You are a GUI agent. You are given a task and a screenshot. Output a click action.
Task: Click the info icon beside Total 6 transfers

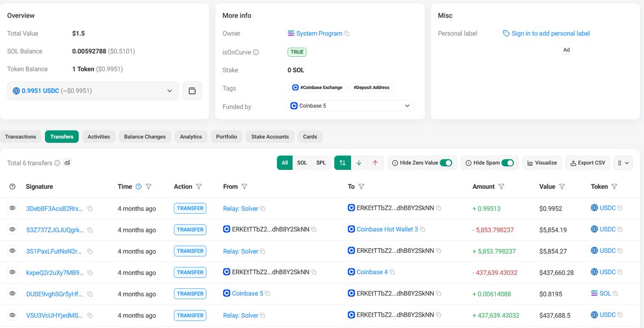click(x=57, y=163)
